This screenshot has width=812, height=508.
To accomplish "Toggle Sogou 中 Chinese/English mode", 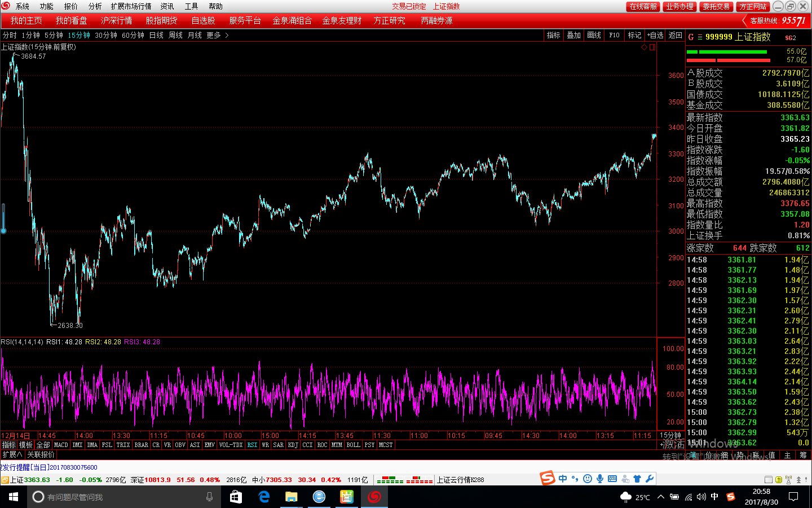I will pyautogui.click(x=563, y=479).
